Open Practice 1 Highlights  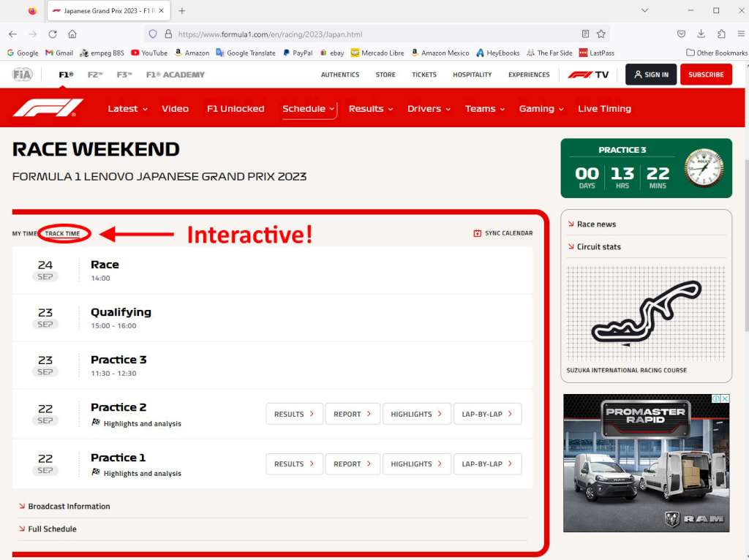(416, 464)
